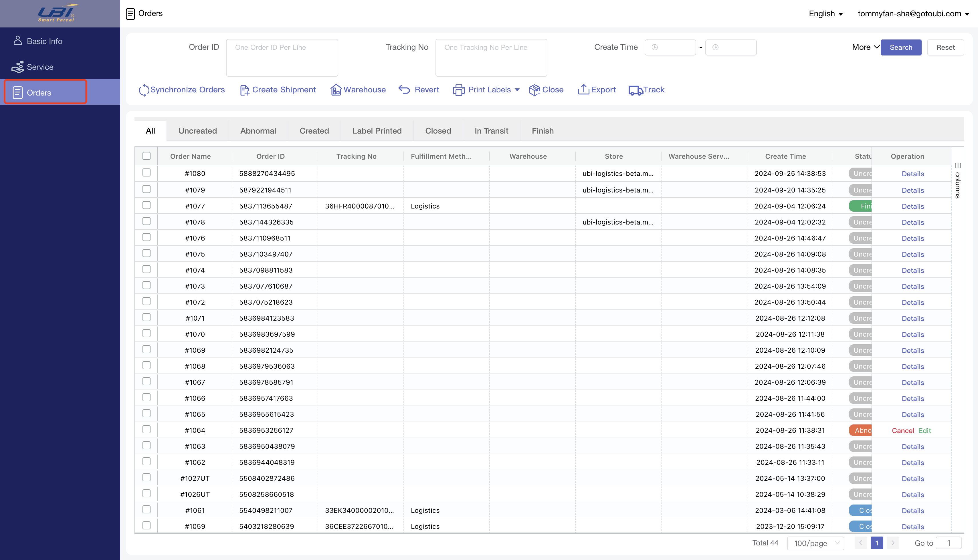This screenshot has height=560, width=978.
Task: Switch to the Closed tab
Action: point(438,131)
